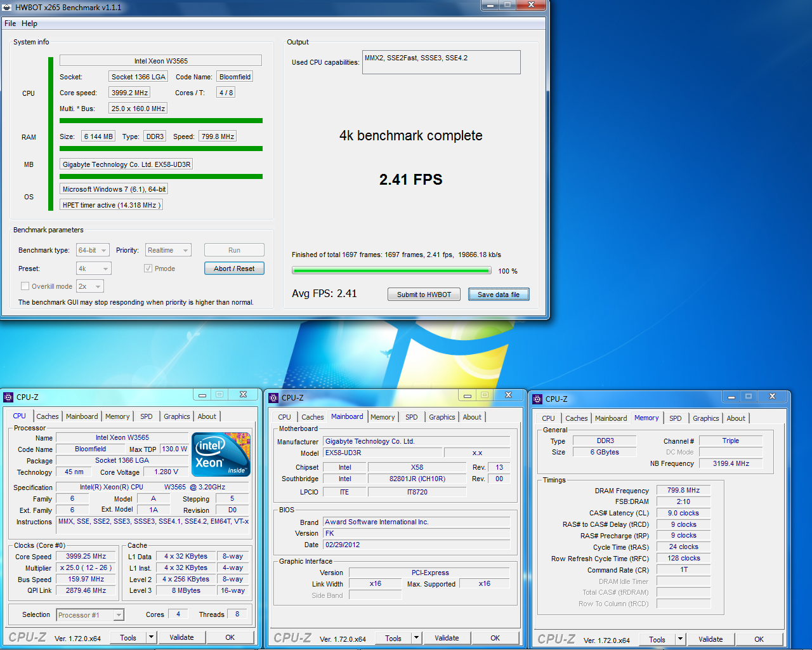This screenshot has height=650, width=812.
Task: Click OK in CPU-Z CPU window
Action: 230,637
